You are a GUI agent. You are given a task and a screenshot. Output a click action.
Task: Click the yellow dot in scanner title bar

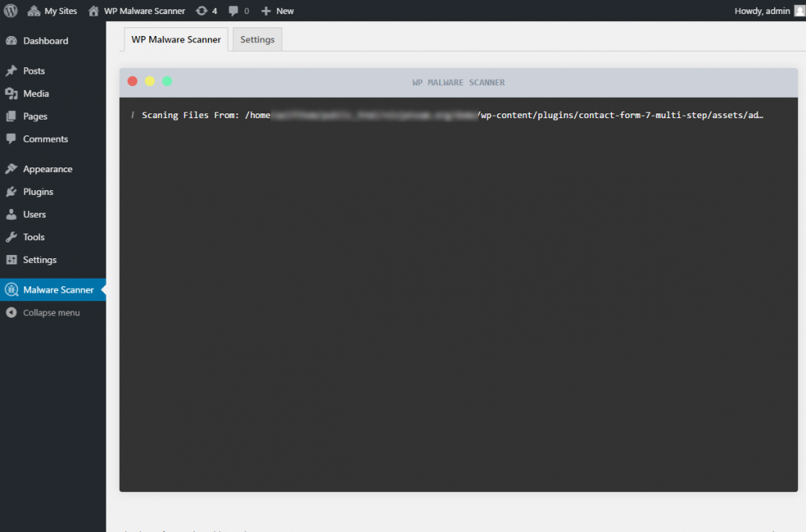point(149,81)
